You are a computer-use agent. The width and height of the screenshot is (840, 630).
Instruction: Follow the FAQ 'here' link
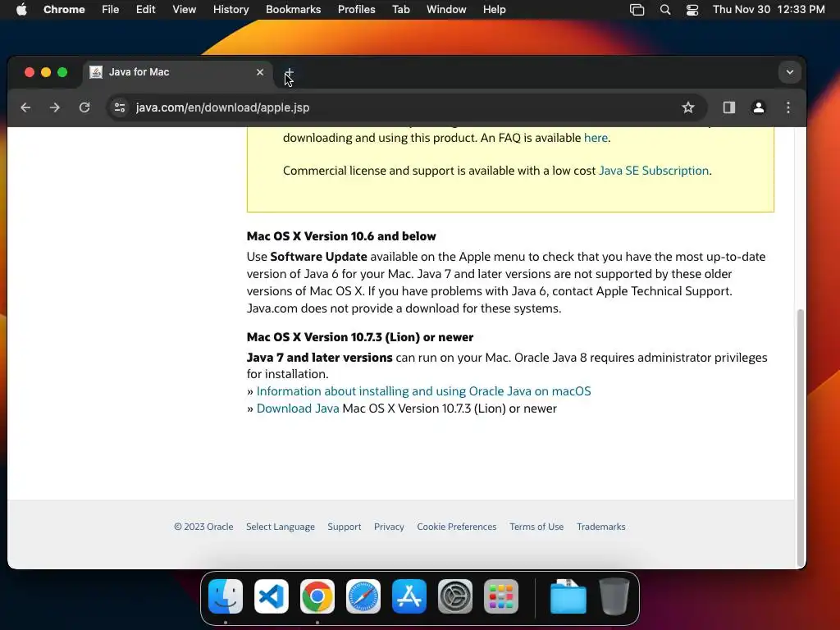pos(596,138)
